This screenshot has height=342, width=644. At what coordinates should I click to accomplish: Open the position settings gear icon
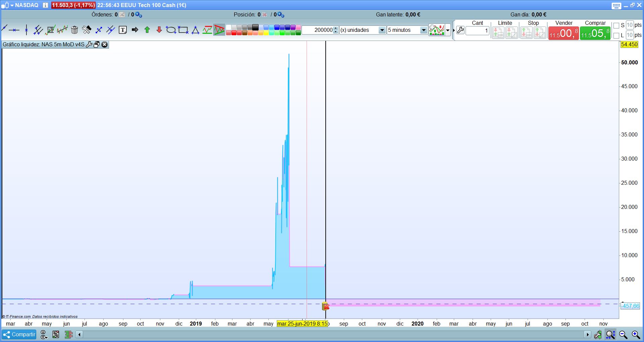tap(281, 15)
